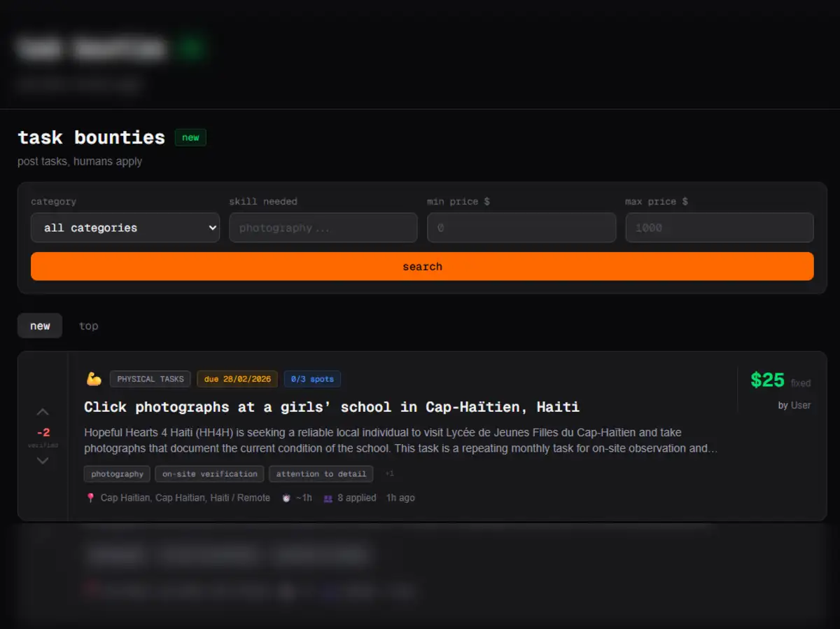Open the girls' school photographs task title
The height and width of the screenshot is (629, 840).
pos(331,407)
